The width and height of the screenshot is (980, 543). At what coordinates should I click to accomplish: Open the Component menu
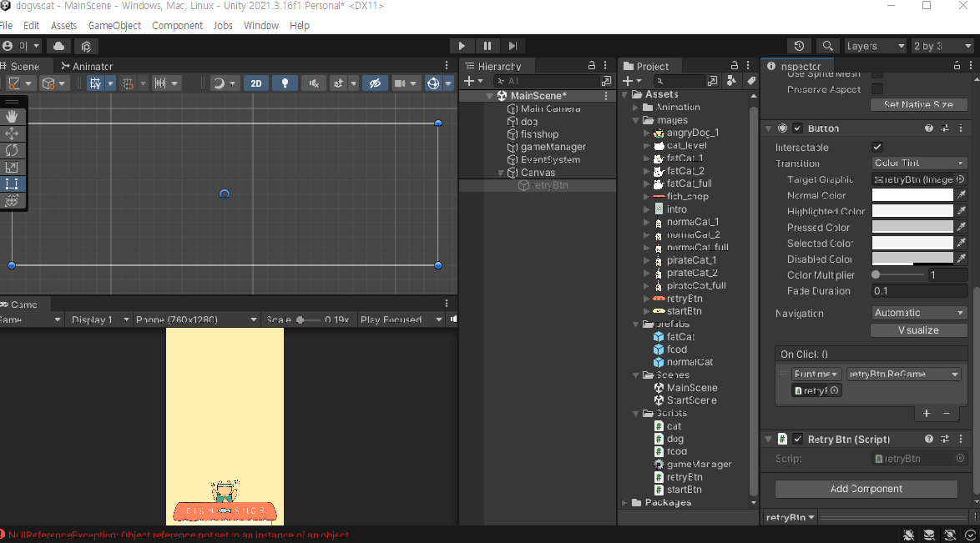tap(177, 26)
